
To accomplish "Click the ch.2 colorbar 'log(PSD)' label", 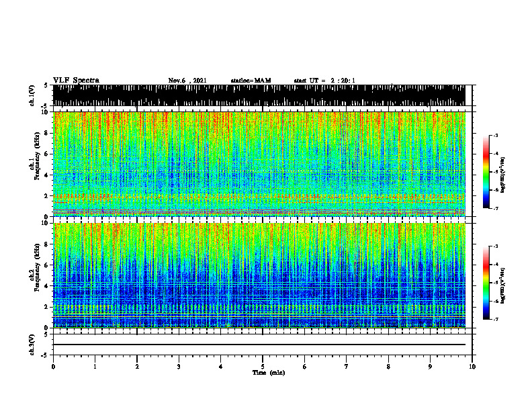I will [503, 285].
